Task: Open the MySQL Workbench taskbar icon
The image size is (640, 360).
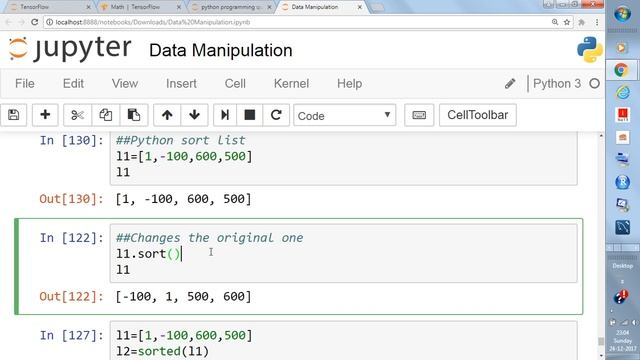Action: [622, 227]
